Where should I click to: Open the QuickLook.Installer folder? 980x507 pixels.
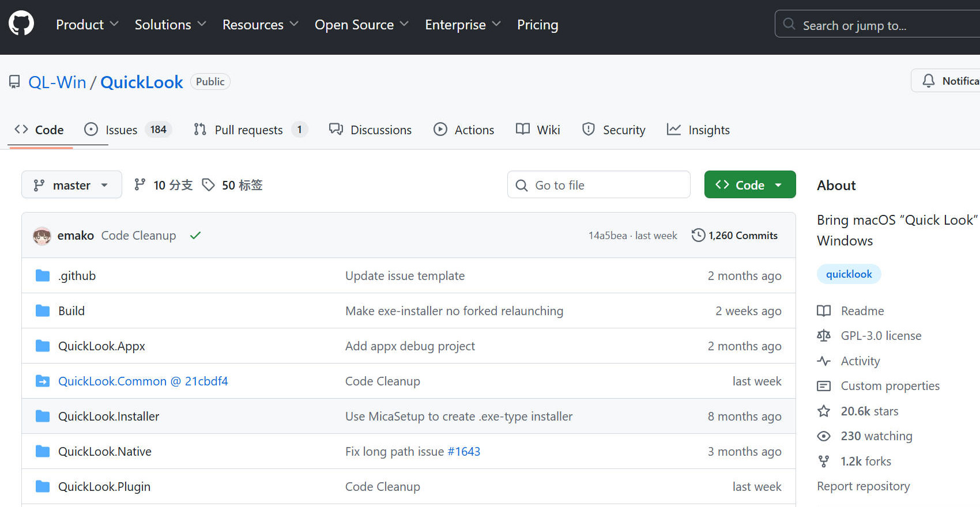[108, 417]
